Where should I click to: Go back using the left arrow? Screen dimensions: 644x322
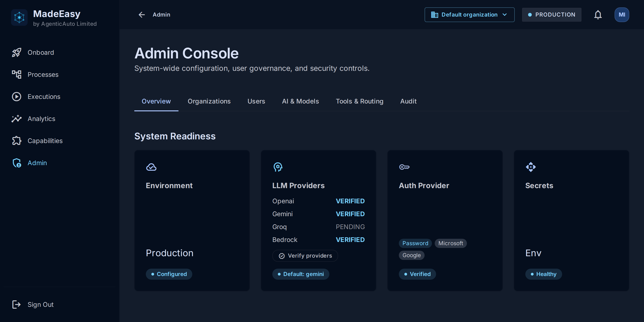click(142, 15)
